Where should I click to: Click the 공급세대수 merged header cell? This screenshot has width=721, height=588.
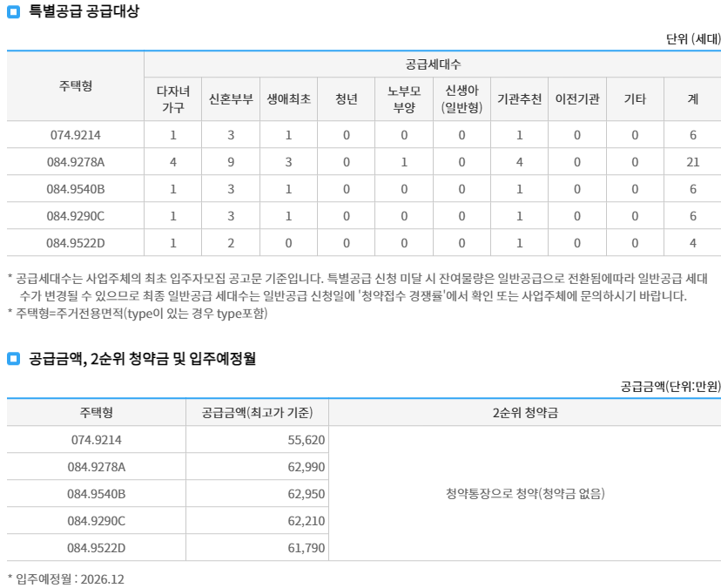[x=432, y=64]
